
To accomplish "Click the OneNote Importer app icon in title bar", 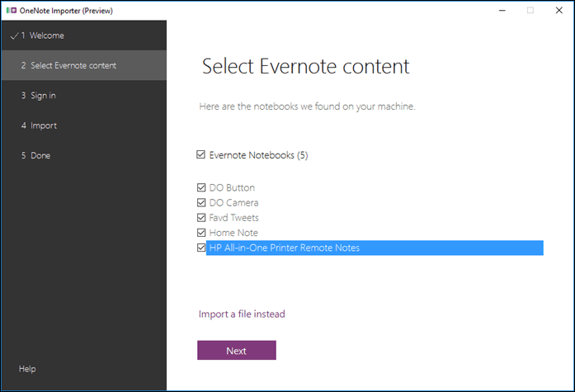I will [12, 10].
